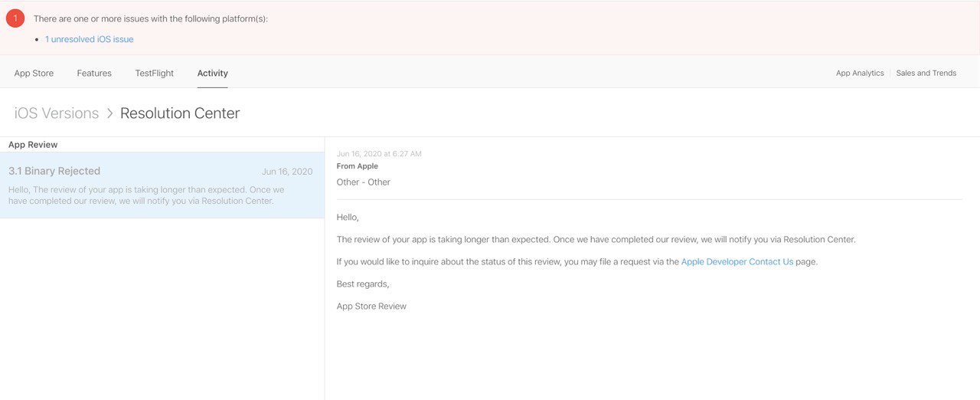Click the Jun 16, 2020 date in message list

pos(287,172)
